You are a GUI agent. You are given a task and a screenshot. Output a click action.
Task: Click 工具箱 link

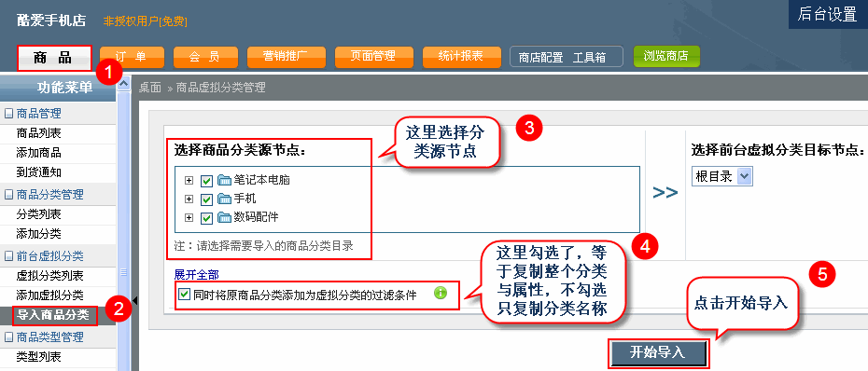coord(589,58)
